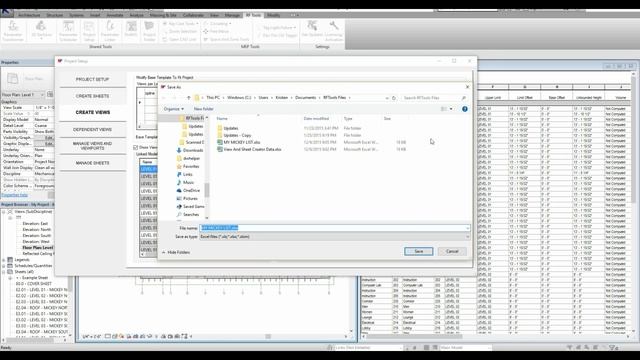Select the Updates folder in file list
This screenshot has width=640, height=360.
(x=231, y=128)
